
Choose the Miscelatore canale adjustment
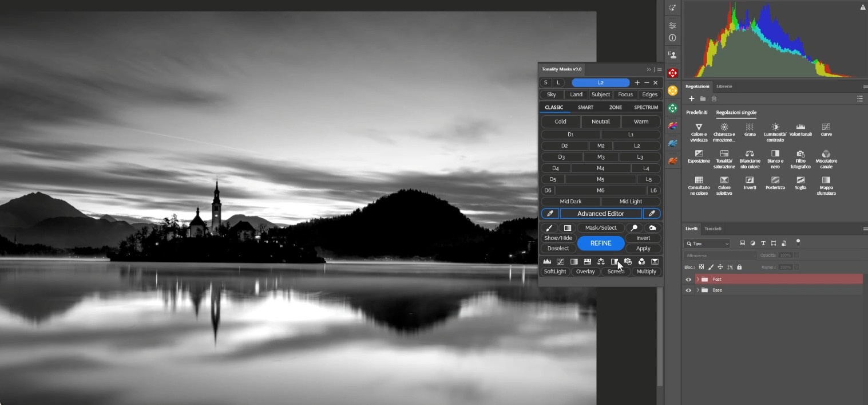point(826,154)
